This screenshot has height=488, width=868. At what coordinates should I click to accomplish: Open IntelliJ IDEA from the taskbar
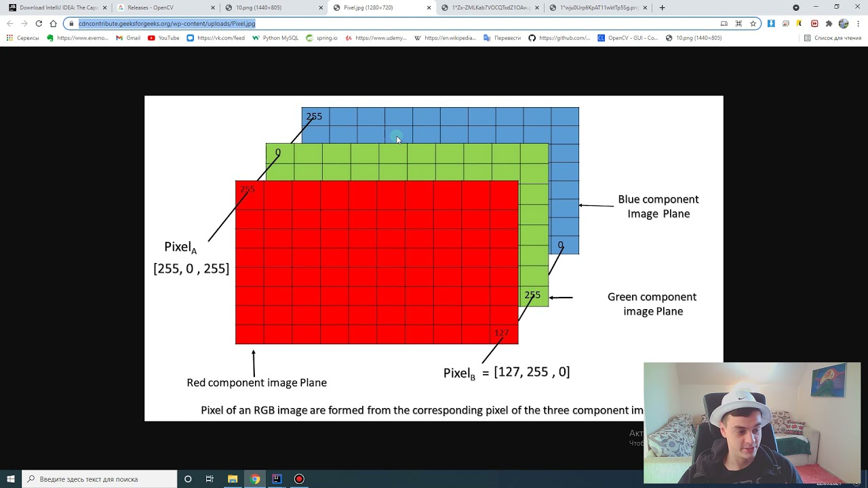(277, 479)
